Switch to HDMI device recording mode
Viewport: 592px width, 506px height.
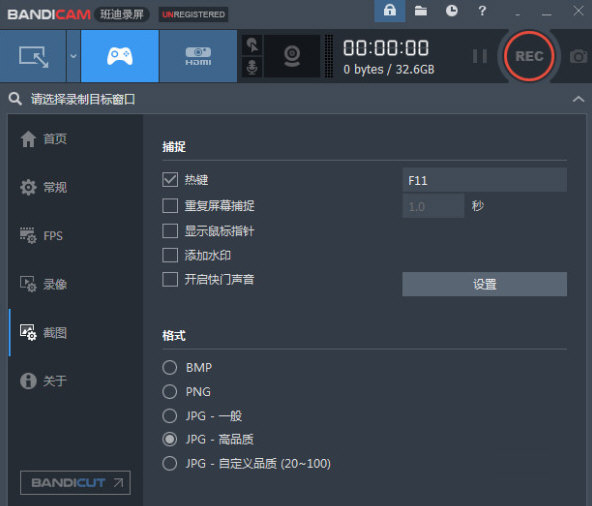pyautogui.click(x=198, y=56)
